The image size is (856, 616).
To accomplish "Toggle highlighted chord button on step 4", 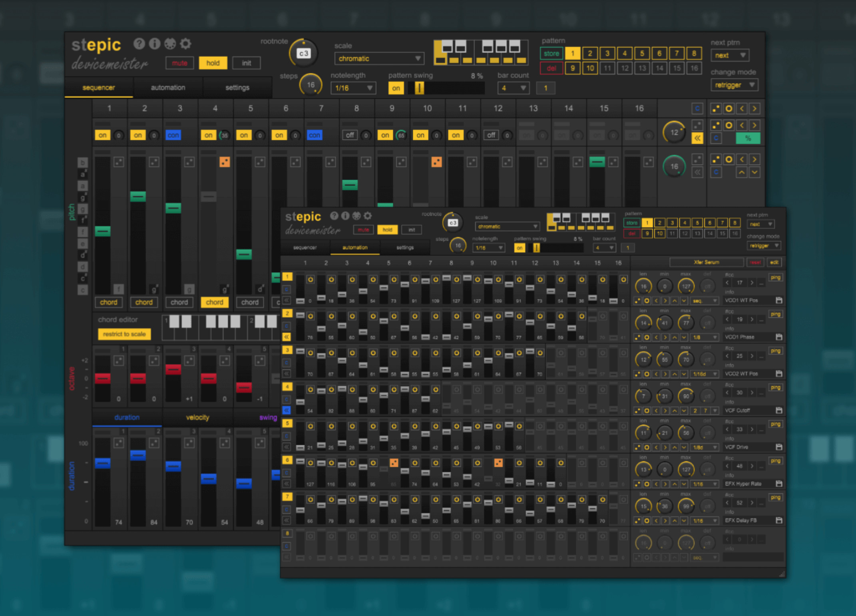I will [x=215, y=302].
